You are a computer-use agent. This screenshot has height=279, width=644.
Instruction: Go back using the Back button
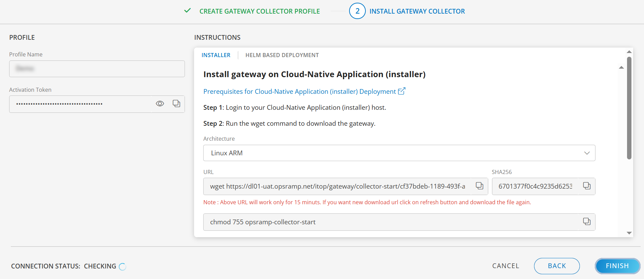pos(556,266)
